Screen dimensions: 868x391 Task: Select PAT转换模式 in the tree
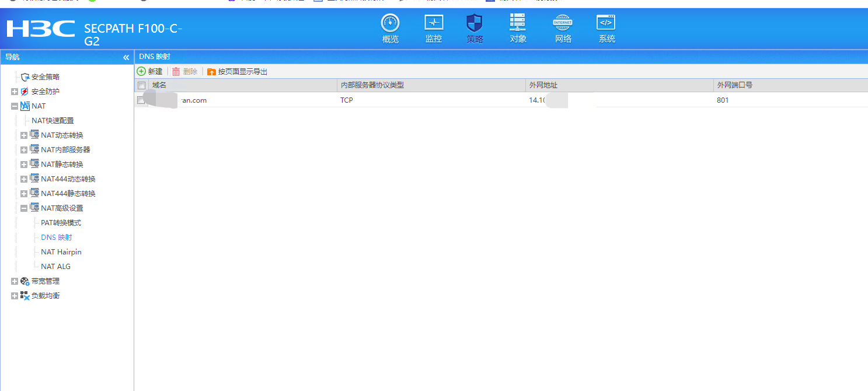[x=61, y=223]
